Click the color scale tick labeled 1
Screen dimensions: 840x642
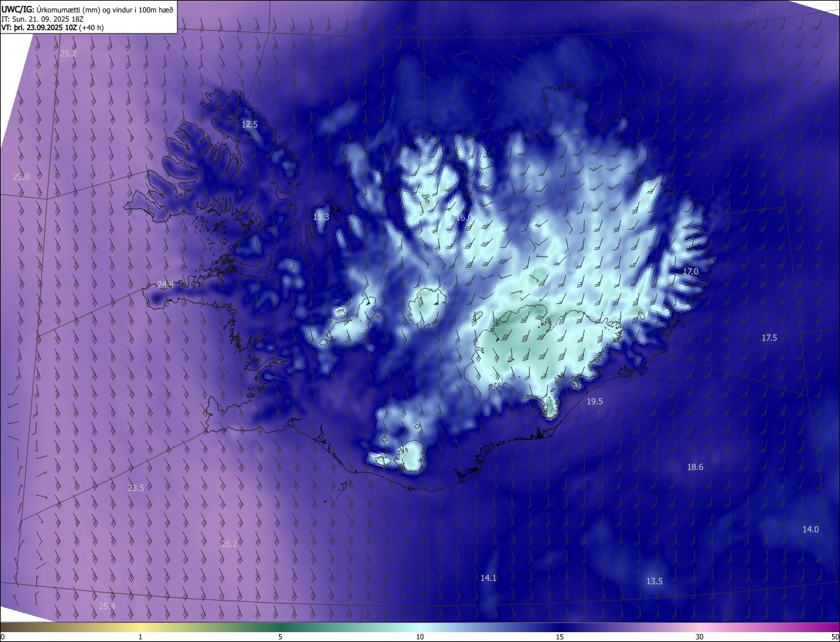(x=140, y=637)
